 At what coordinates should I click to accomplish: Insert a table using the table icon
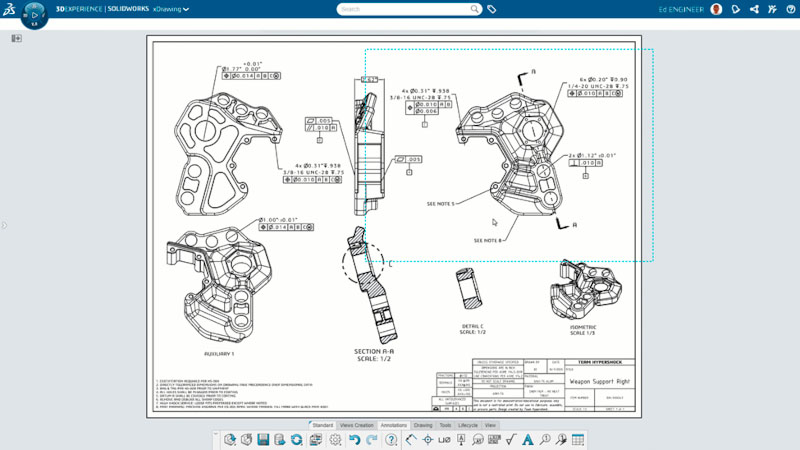click(578, 440)
